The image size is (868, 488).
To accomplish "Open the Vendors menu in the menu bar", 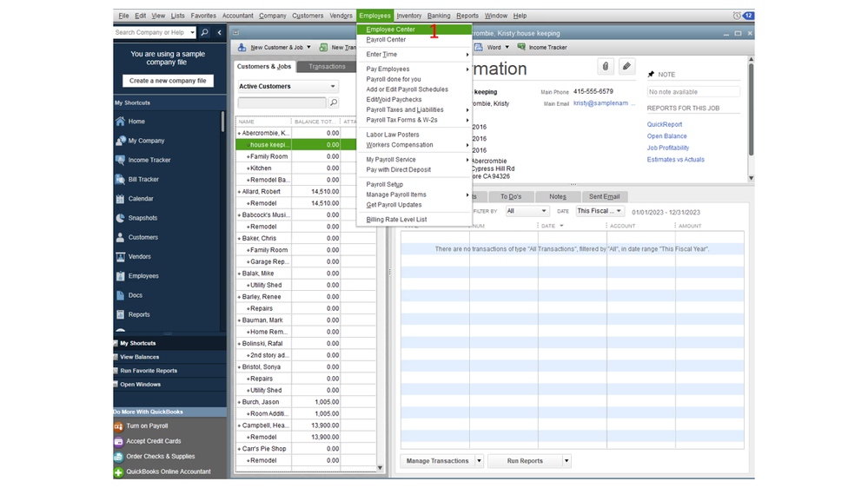I will click(x=341, y=16).
